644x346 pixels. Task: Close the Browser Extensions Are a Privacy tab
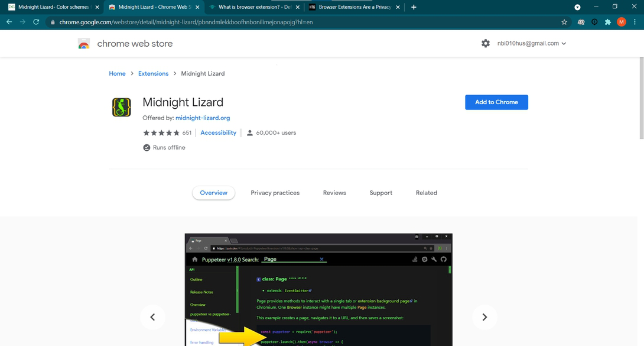(398, 7)
